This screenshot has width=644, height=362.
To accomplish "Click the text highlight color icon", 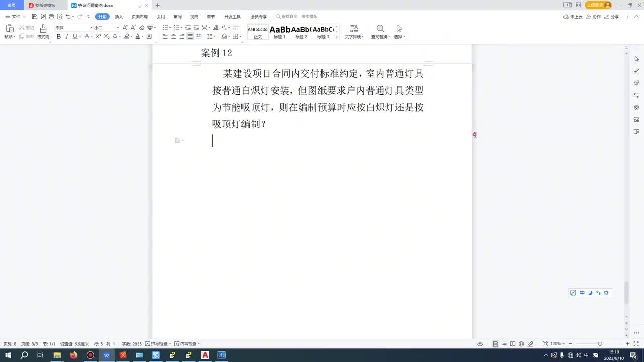I will click(127, 36).
